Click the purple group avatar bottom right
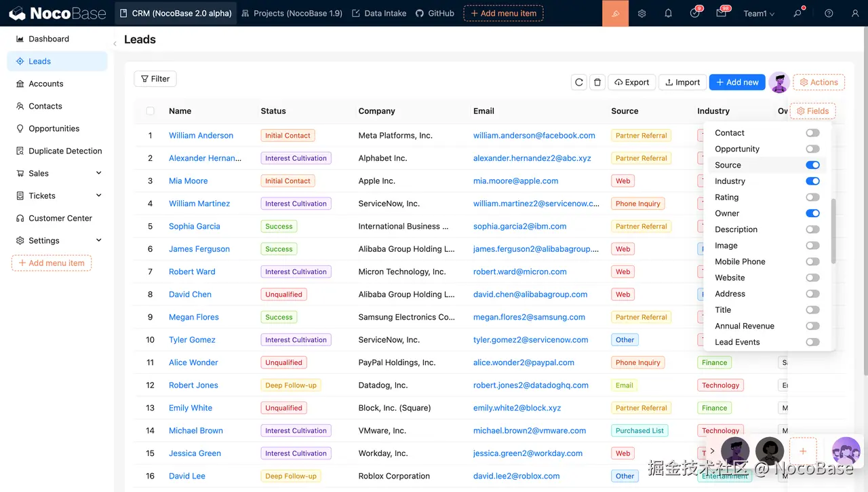Viewport: 868px width, 492px height. (846, 451)
